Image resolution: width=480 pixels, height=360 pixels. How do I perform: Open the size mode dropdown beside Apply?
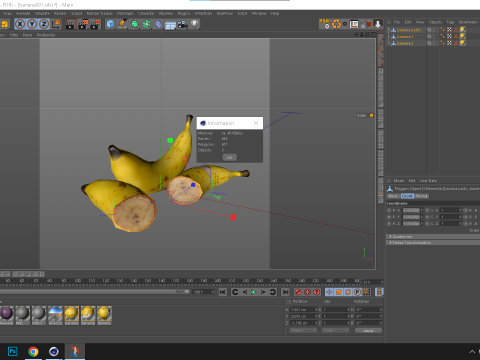335,330
